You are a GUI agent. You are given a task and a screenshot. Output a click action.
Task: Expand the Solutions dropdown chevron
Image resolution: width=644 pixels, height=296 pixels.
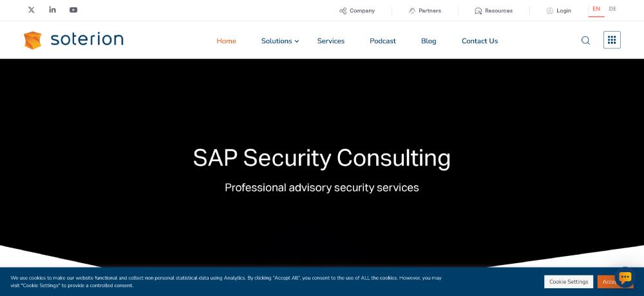pyautogui.click(x=297, y=41)
